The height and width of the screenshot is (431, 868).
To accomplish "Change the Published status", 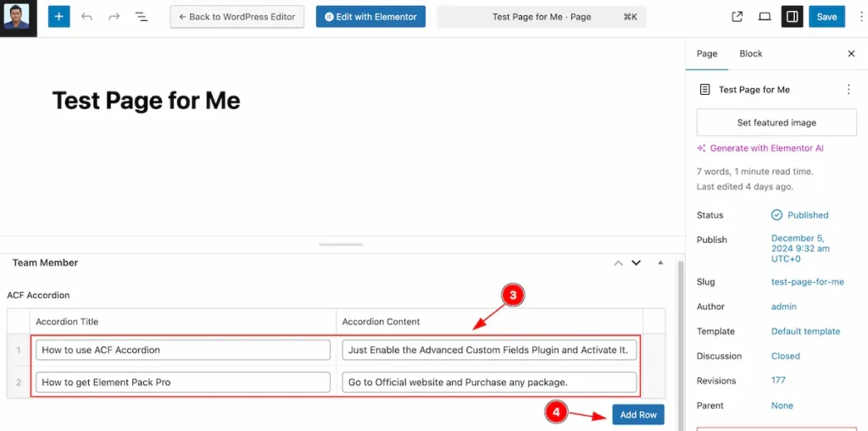I will (x=800, y=215).
